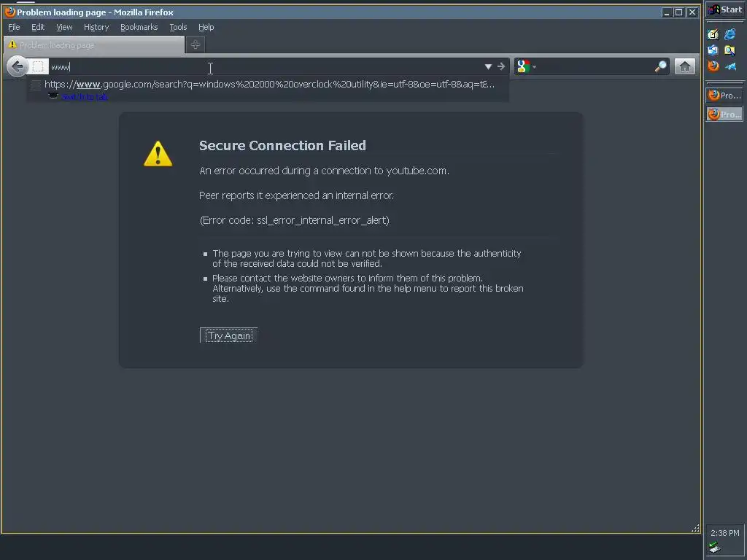747x560 pixels.
Task: Launch the Show Desktop quick launch icon
Action: click(x=713, y=34)
